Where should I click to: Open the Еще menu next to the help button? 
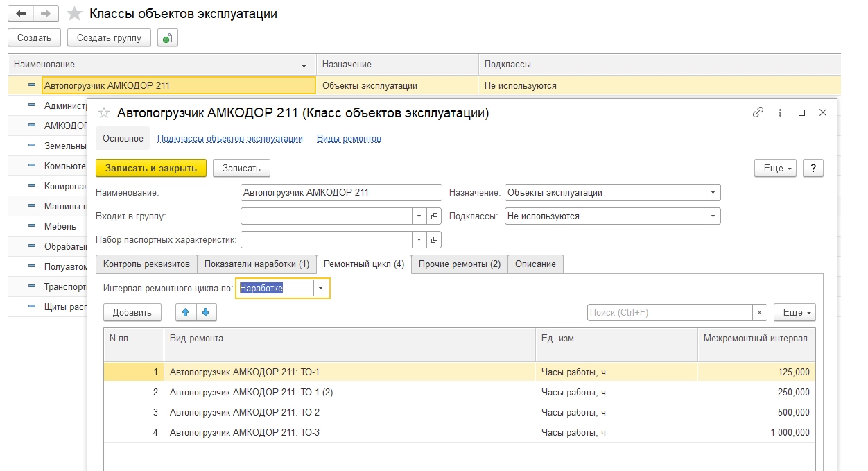[x=774, y=168]
